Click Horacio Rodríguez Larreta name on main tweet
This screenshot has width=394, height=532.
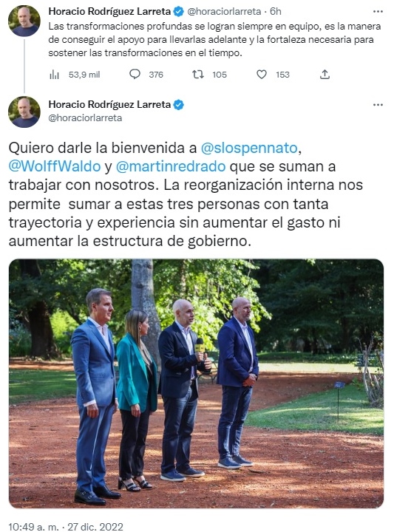pyautogui.click(x=109, y=104)
